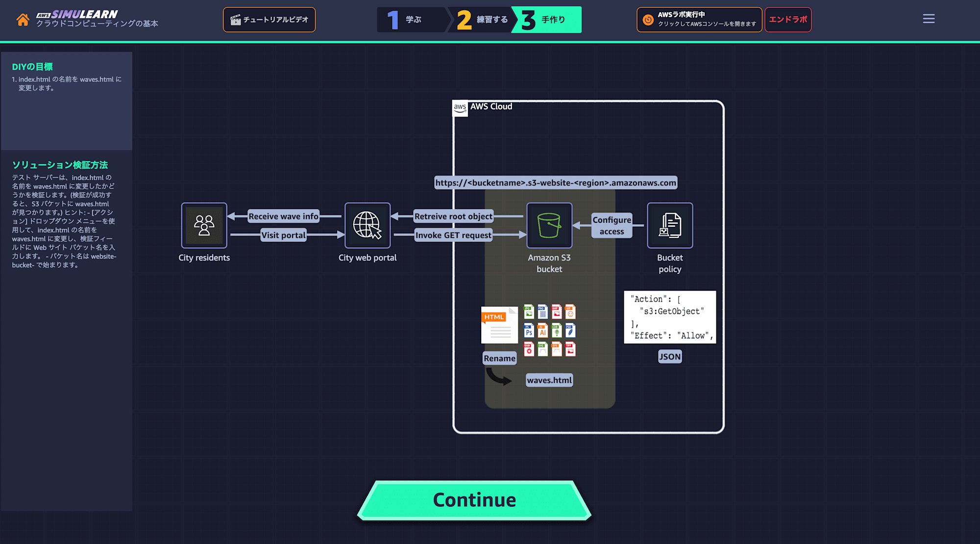Click the ソリューション検証方法 heading
980x544 pixels.
[60, 165]
